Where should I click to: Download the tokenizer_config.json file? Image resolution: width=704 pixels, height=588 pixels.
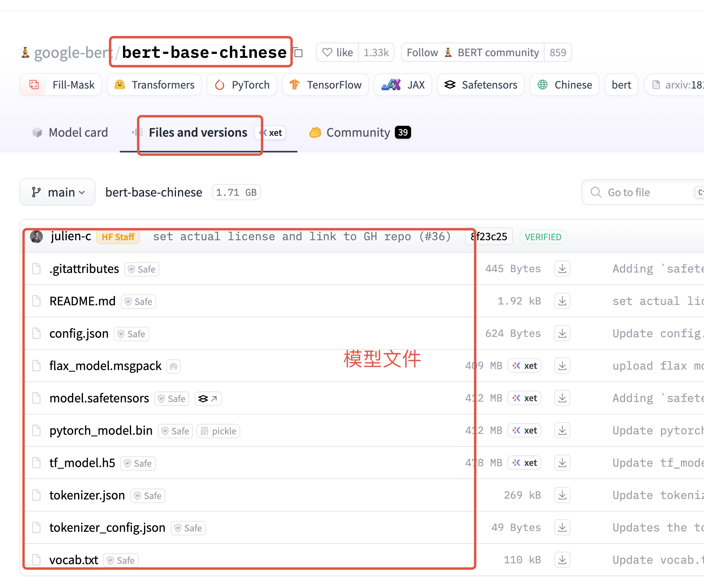coord(562,528)
